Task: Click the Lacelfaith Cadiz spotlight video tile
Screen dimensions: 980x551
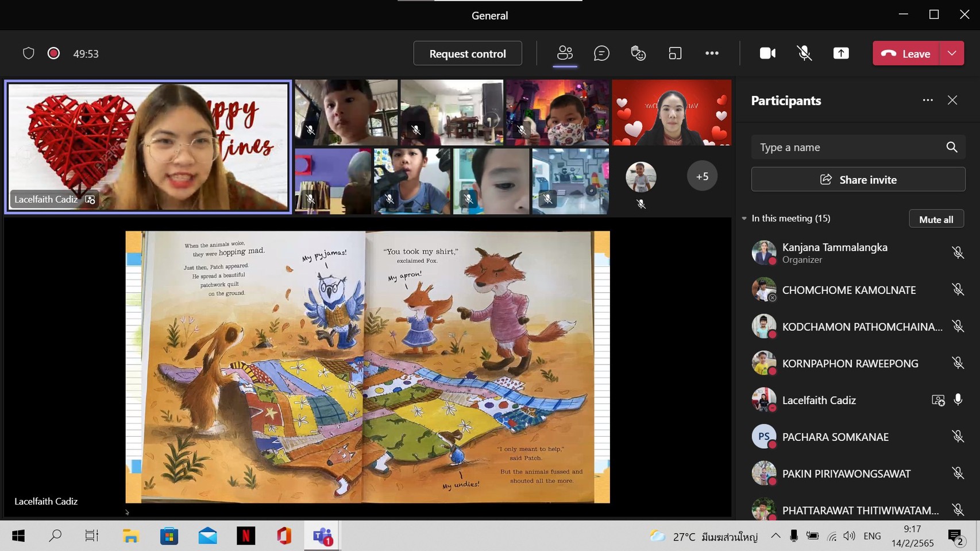Action: pos(148,147)
